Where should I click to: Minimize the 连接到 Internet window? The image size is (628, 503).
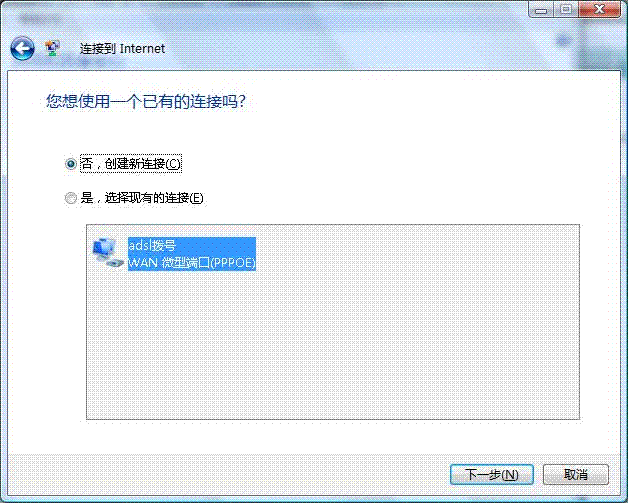(x=541, y=10)
